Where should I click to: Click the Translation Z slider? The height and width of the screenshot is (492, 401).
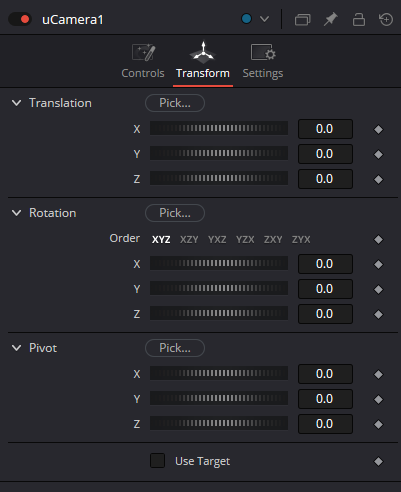[219, 178]
